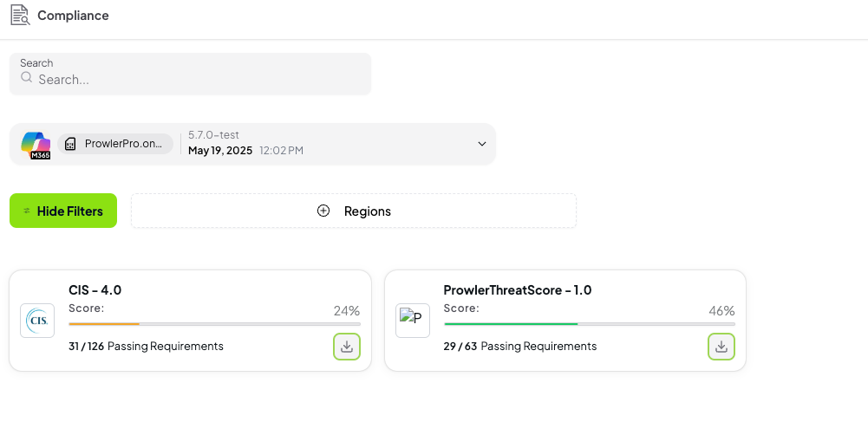This screenshot has height=422, width=868.
Task: Click the magnifier icon in Search field
Action: point(26,77)
